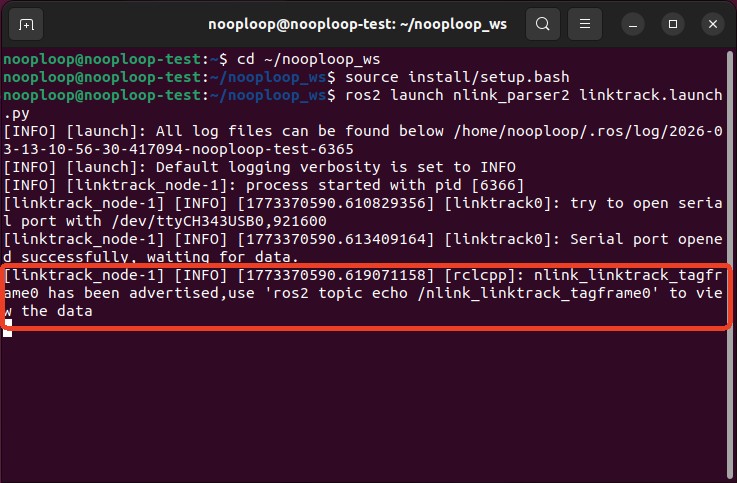Open a new terminal tab
Viewport: 737px width, 483px height.
point(26,23)
